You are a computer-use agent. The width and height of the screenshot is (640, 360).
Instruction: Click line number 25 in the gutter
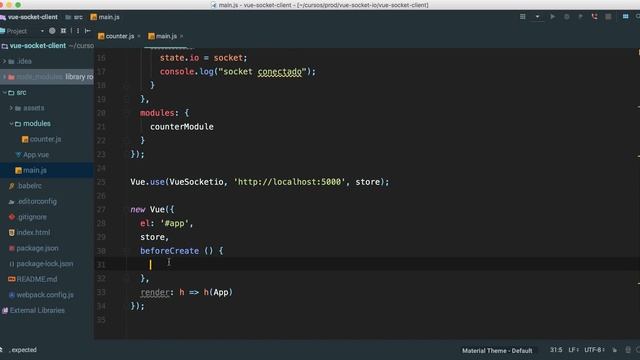pyautogui.click(x=101, y=182)
